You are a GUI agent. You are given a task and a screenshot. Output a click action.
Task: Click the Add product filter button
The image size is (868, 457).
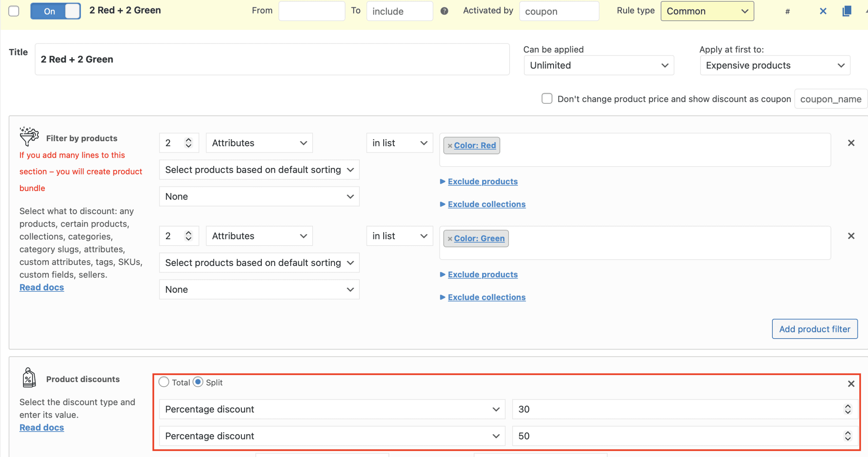(815, 329)
